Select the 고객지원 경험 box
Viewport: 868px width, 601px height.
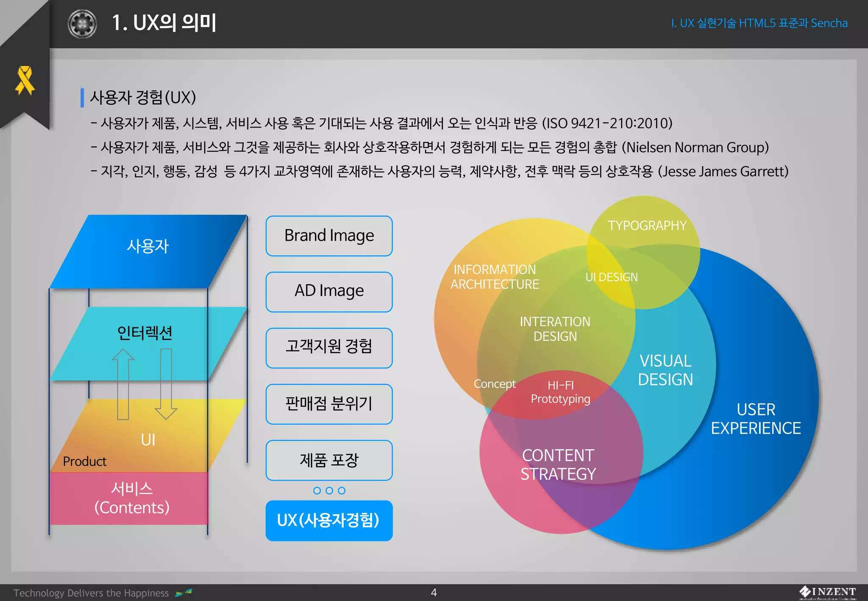click(x=329, y=348)
